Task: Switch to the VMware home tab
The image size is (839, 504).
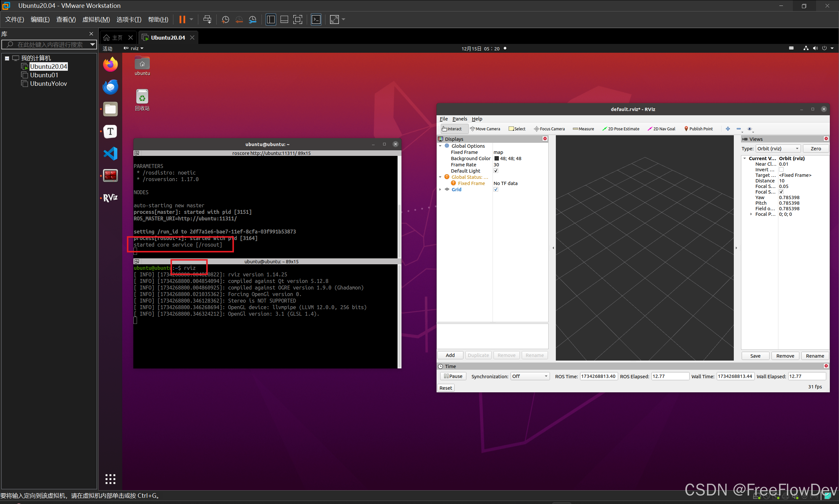Action: pos(113,37)
